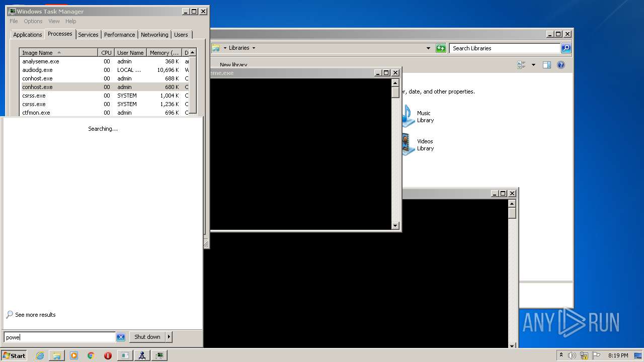Select the ctfmon.exe process row
644x362 pixels.
pyautogui.click(x=104, y=113)
